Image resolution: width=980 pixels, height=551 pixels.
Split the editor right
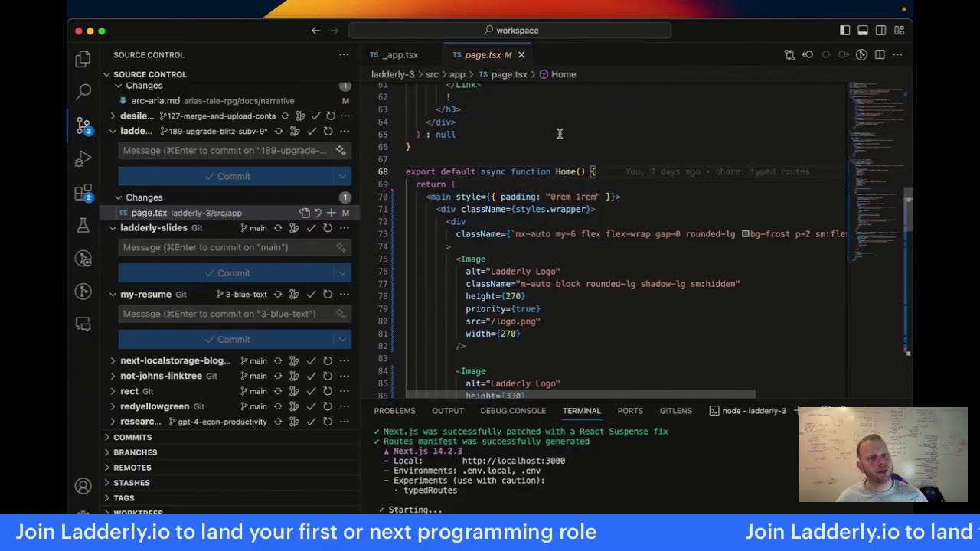pyautogui.click(x=880, y=55)
